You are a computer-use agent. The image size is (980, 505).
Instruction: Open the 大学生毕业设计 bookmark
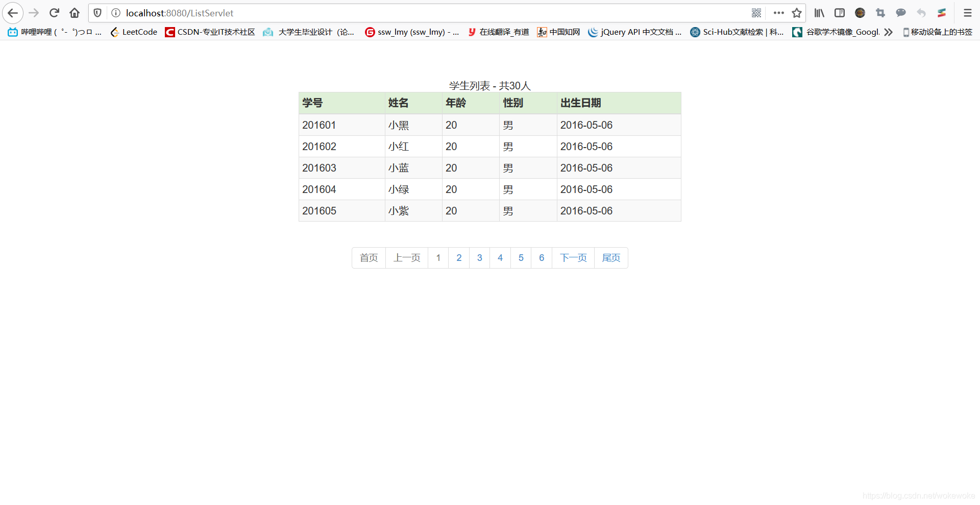308,32
